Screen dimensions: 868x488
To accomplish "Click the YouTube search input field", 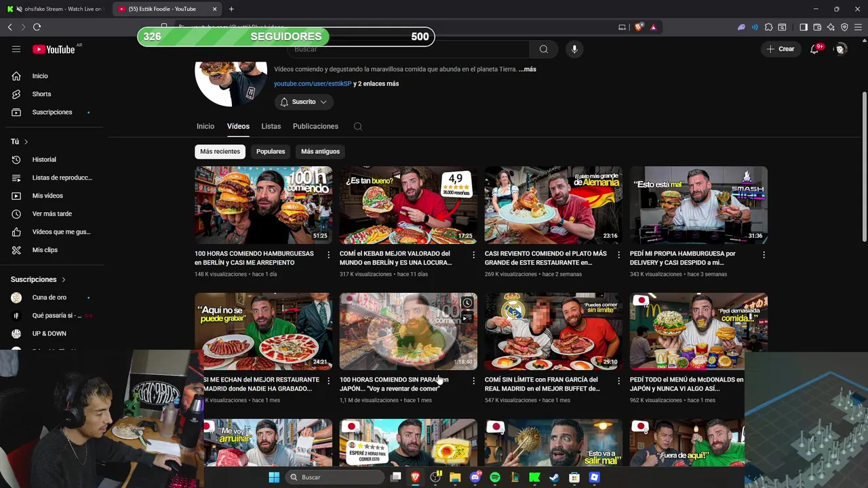I will [x=409, y=49].
